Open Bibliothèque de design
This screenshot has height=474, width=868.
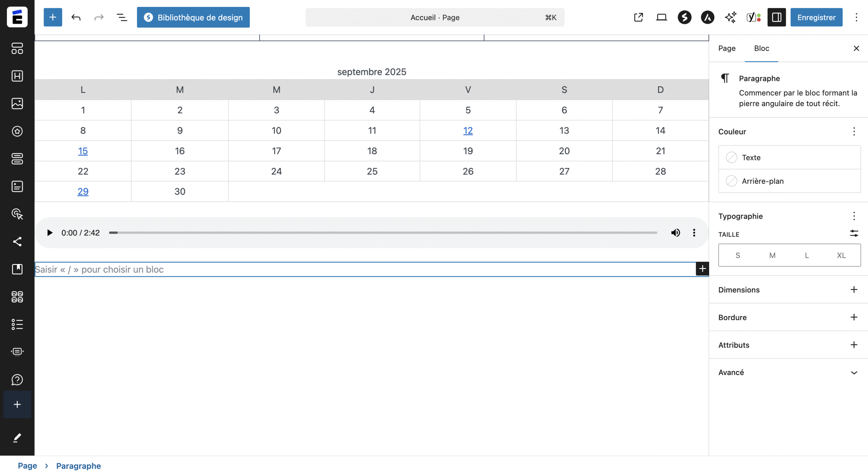pyautogui.click(x=193, y=17)
